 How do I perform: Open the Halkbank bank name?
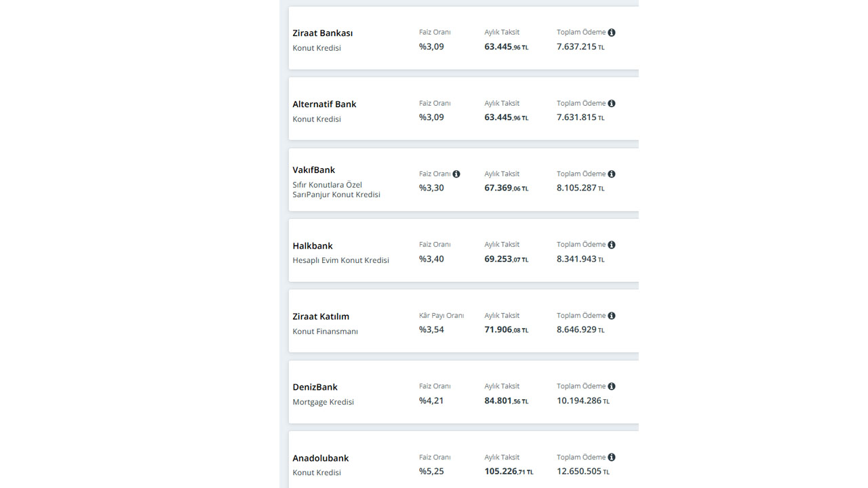tap(313, 246)
